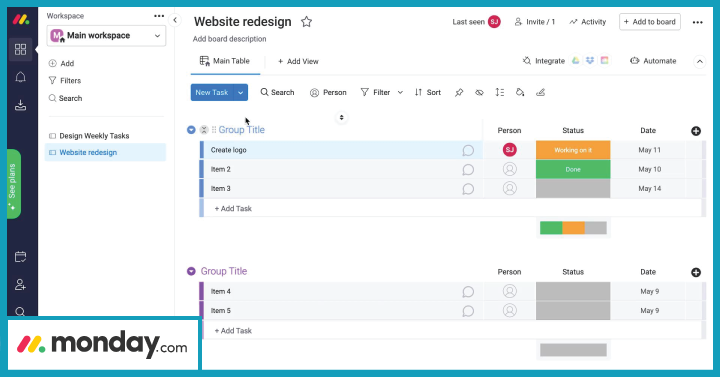The width and height of the screenshot is (720, 377).
Task: Expand the New Task dropdown arrow
Action: (x=241, y=92)
